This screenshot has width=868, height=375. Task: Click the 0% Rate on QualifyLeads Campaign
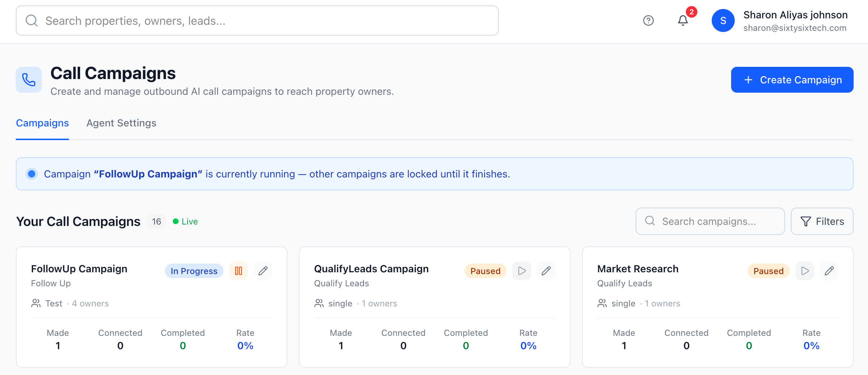click(x=528, y=346)
